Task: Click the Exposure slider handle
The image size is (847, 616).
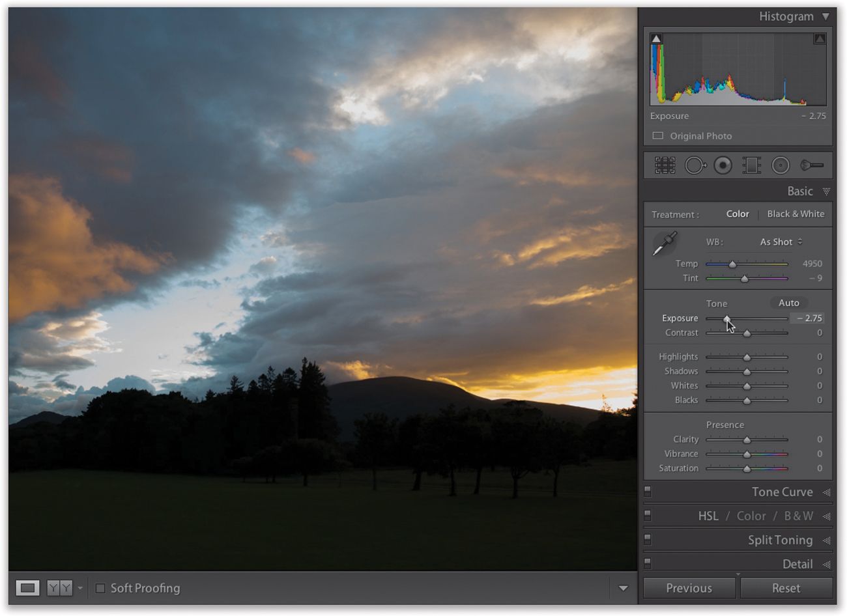Action: 726,318
